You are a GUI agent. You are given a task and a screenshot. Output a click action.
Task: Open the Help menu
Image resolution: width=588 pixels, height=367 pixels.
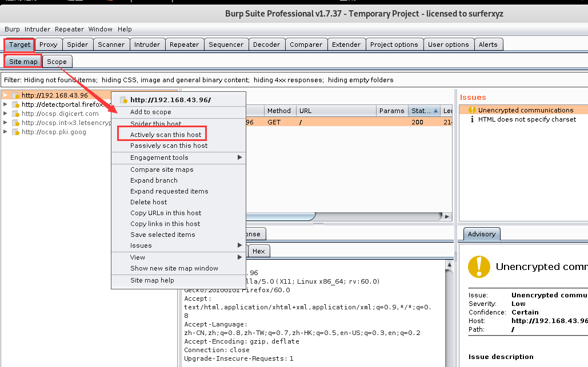[x=125, y=29]
